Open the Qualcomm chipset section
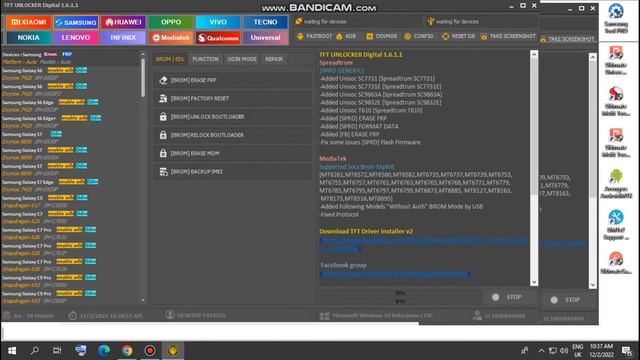Viewport: 640px width, 360px height. pyautogui.click(x=218, y=38)
